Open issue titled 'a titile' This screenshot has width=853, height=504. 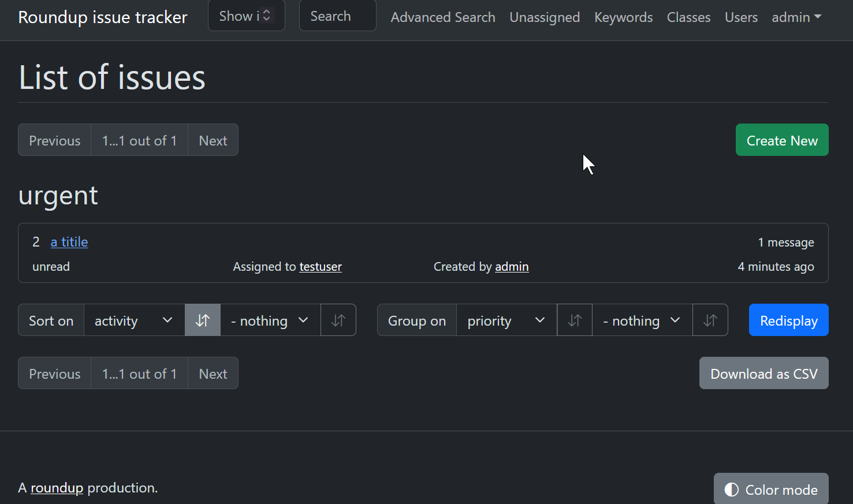coord(69,242)
